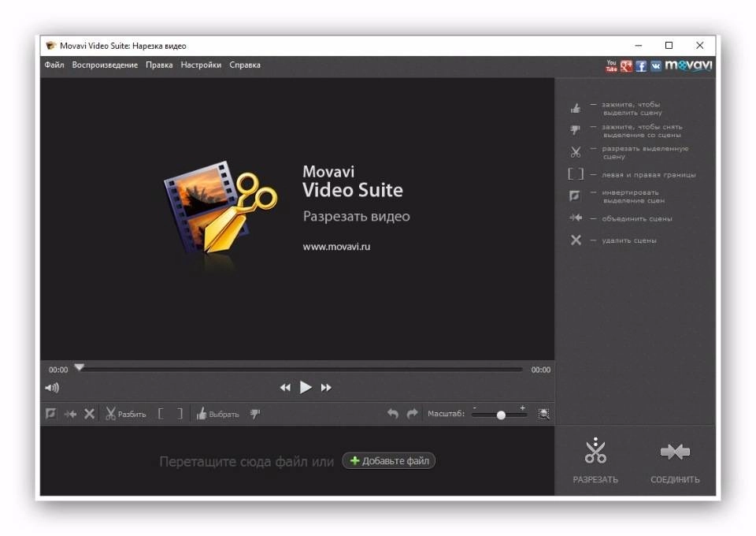Viewport: 756px width, 536px height.
Task: Set the left boundary bracket marker
Action: point(161,414)
